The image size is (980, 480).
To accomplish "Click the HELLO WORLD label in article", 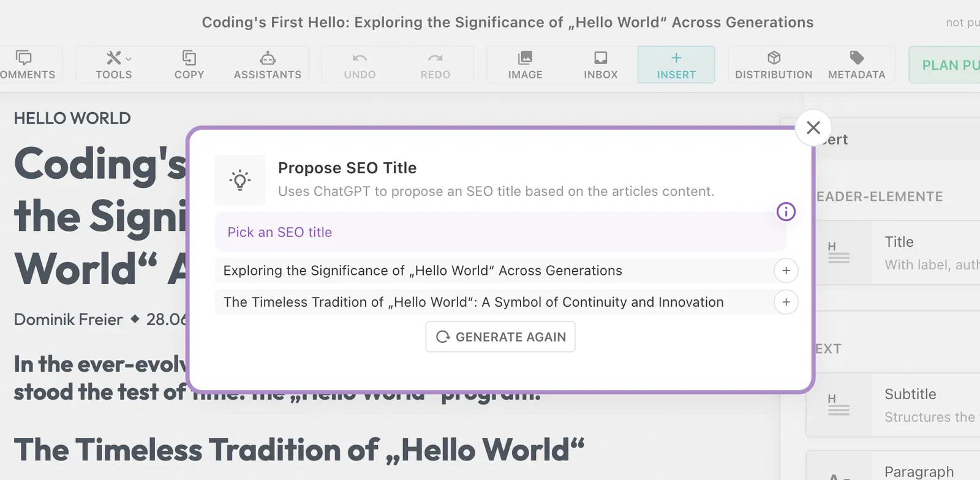I will (72, 118).
